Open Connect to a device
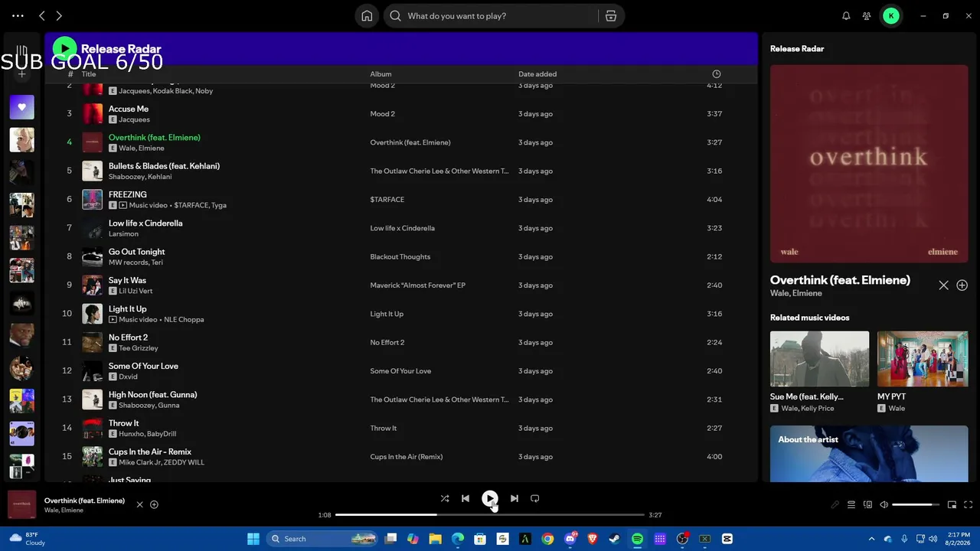The width and height of the screenshot is (980, 551). (867, 505)
